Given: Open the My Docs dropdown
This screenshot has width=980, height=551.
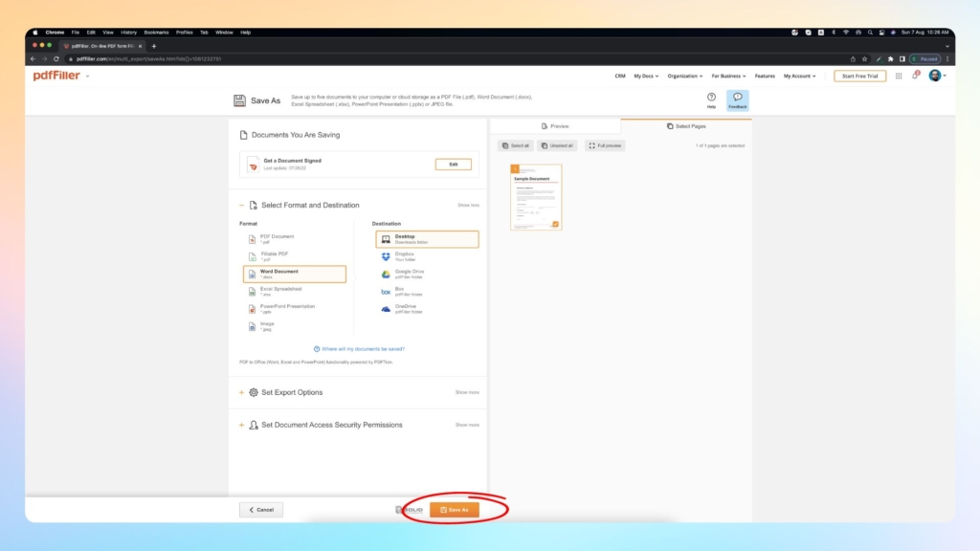Looking at the screenshot, I should coord(646,77).
